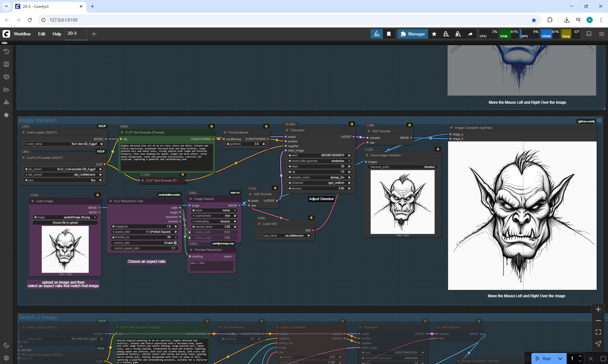608x364 pixels.
Task: Open the model library cube icon
Action: (x=6, y=77)
